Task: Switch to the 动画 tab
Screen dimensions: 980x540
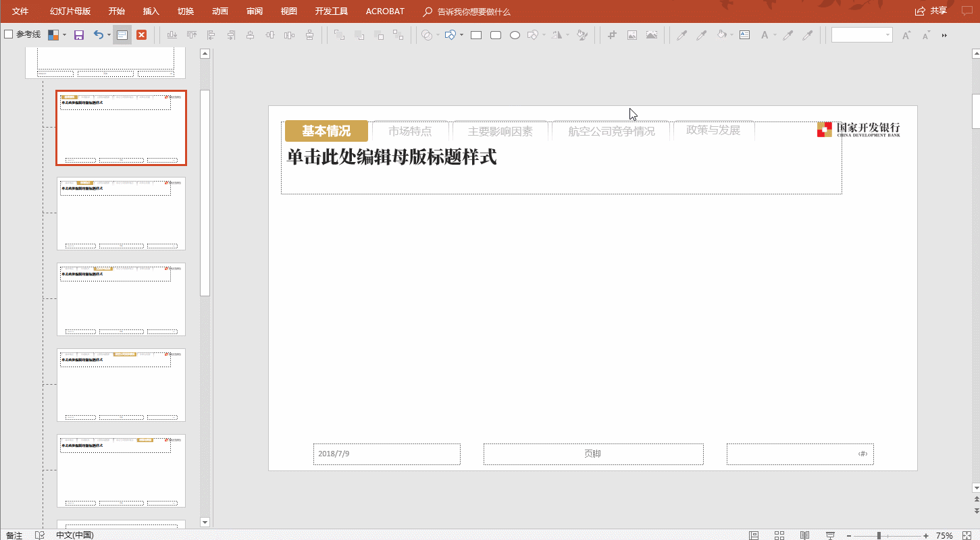Action: point(220,11)
